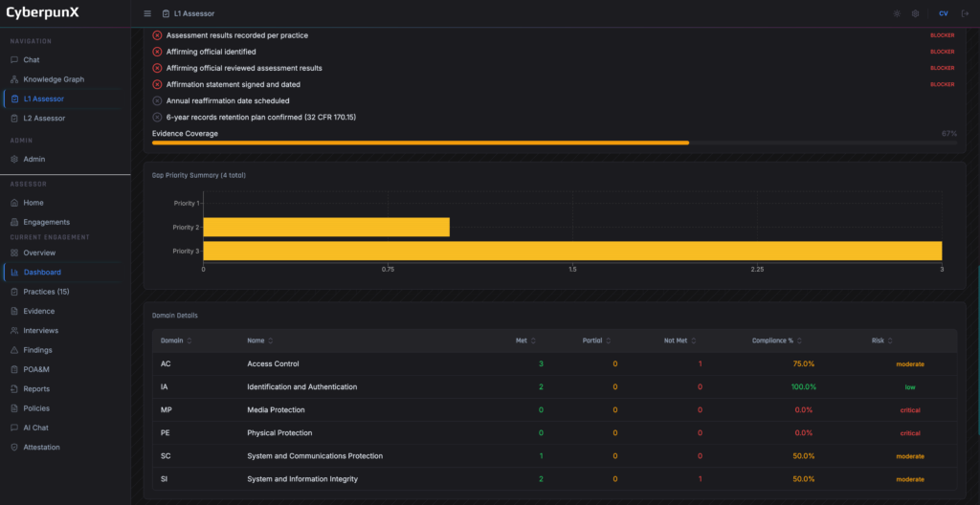Click the logout icon in header
The image size is (980, 505).
pyautogui.click(x=965, y=13)
